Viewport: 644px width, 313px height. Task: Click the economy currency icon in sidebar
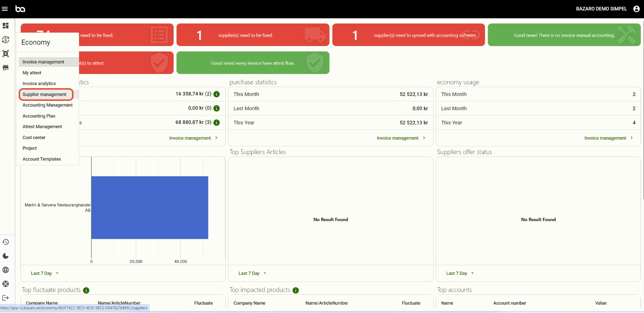click(x=6, y=40)
